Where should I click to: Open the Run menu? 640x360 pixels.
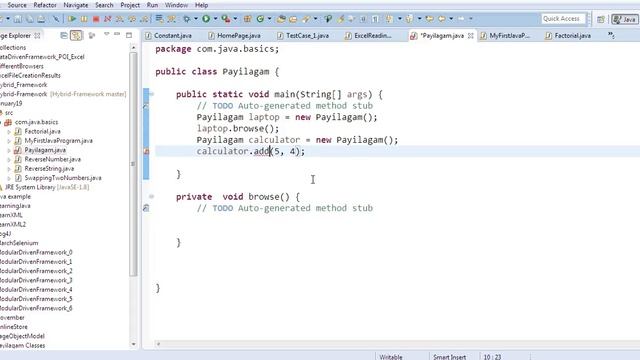(x=152, y=5)
